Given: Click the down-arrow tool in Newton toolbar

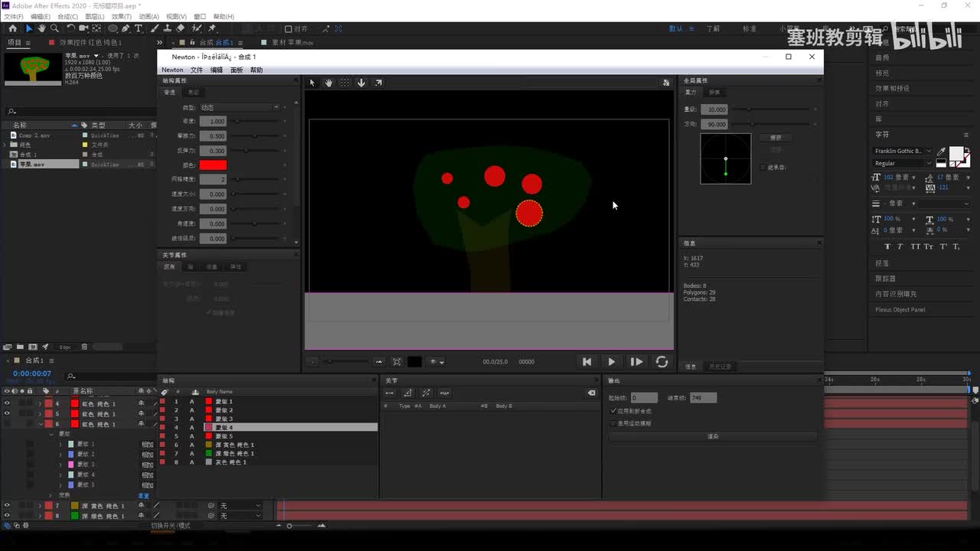Looking at the screenshot, I should [x=361, y=83].
